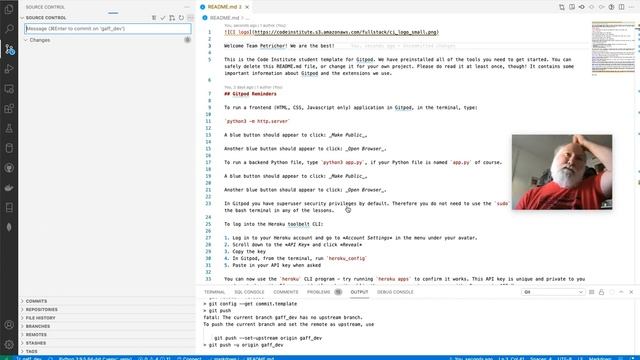Click the line and column status bar indicator
Screen dimensions: 640x360
tap(511, 358)
